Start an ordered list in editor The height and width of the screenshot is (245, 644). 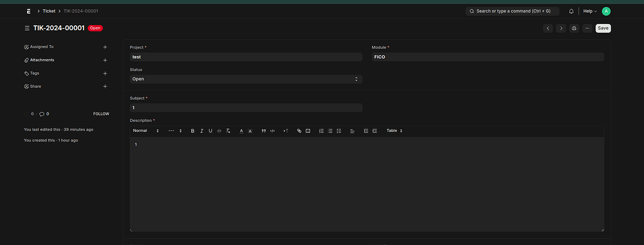click(x=321, y=131)
